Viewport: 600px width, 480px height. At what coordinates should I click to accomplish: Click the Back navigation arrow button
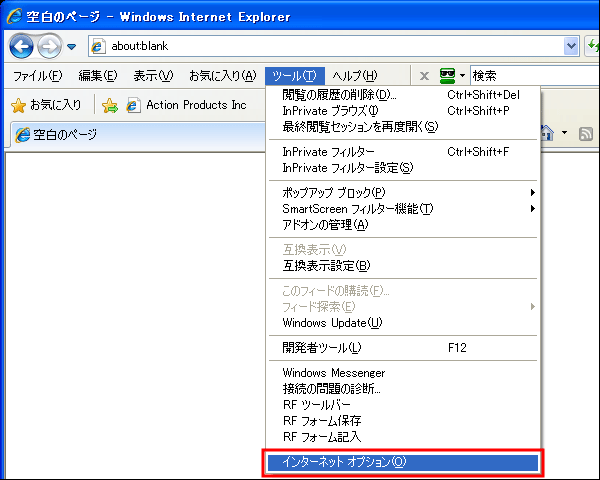[21, 46]
